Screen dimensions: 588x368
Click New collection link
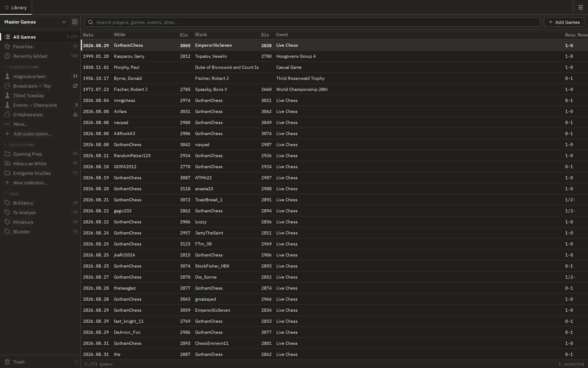pyautogui.click(x=30, y=183)
